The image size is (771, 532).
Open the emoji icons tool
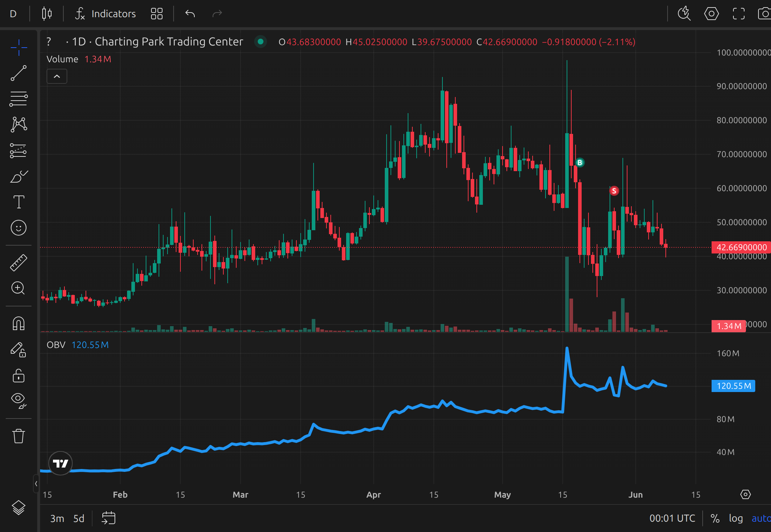point(19,228)
